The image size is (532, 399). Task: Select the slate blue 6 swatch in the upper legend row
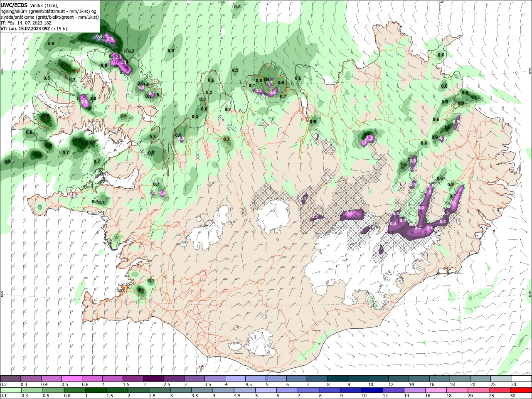tap(296, 379)
